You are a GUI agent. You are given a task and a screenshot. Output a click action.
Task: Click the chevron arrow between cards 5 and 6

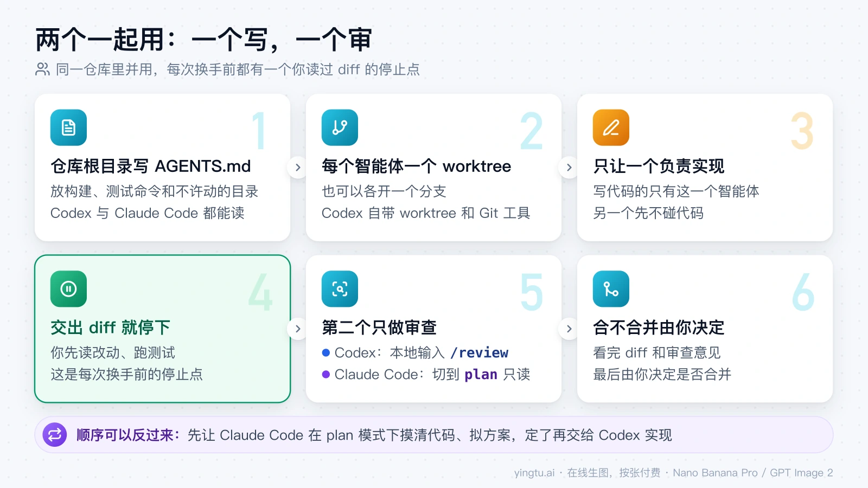[x=569, y=329]
